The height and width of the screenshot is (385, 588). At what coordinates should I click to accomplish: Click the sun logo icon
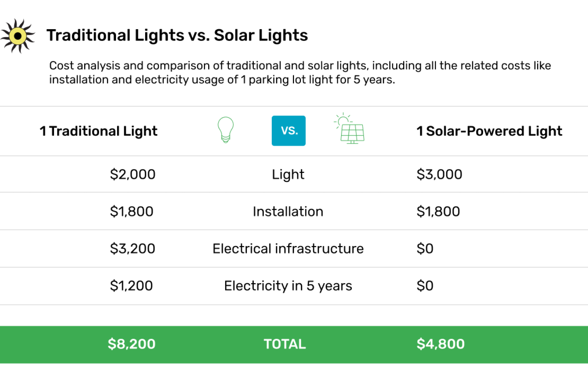18,36
